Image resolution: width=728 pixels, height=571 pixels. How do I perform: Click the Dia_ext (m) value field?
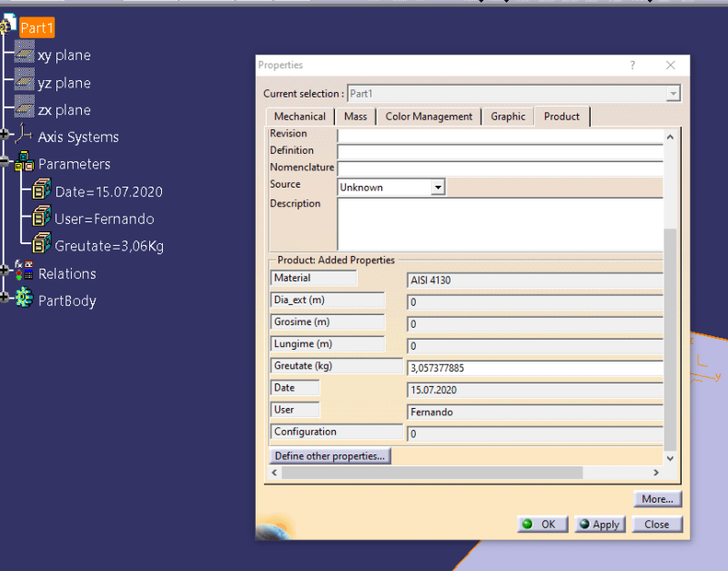[x=535, y=302]
